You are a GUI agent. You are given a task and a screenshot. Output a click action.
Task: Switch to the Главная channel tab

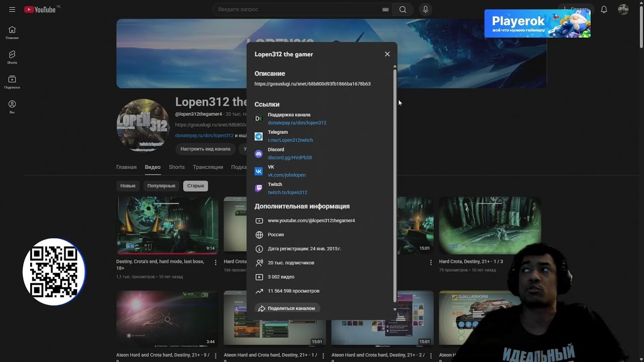[x=126, y=167]
